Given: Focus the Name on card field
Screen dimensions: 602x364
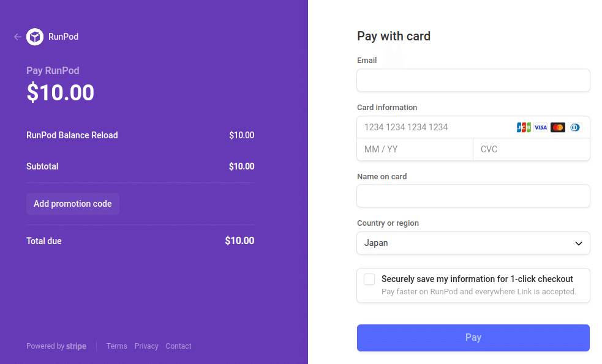Looking at the screenshot, I should (473, 196).
